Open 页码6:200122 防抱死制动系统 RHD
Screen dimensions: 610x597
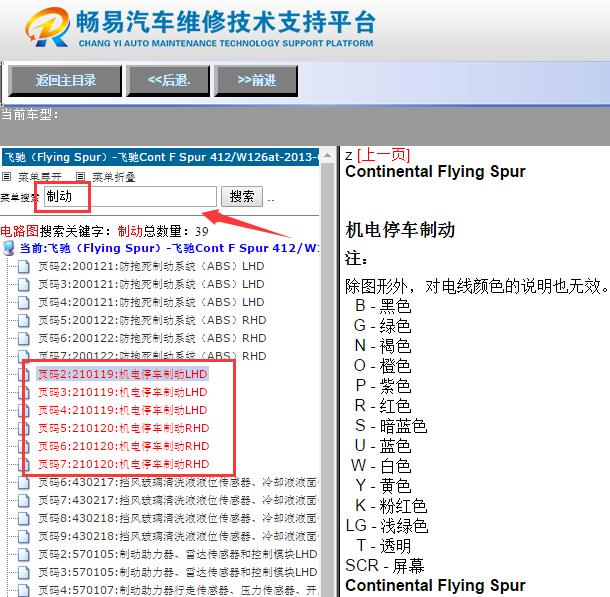coord(152,338)
